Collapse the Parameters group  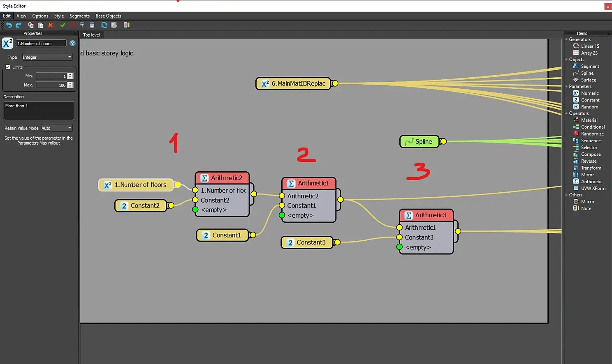[566, 86]
